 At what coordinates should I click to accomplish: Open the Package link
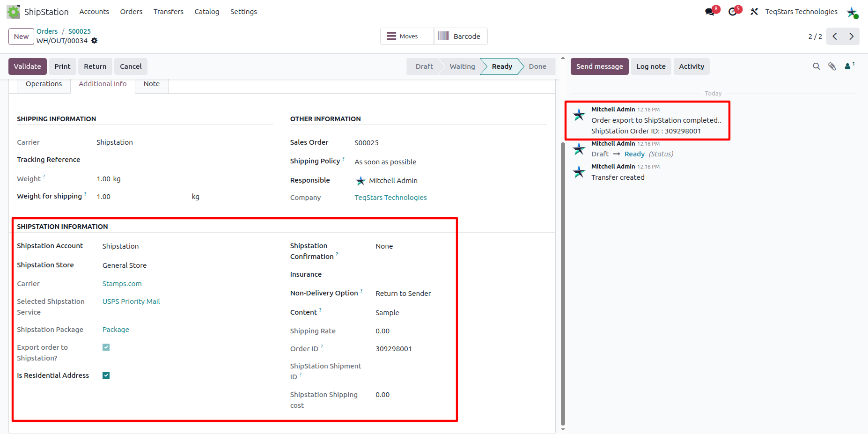[x=116, y=330]
